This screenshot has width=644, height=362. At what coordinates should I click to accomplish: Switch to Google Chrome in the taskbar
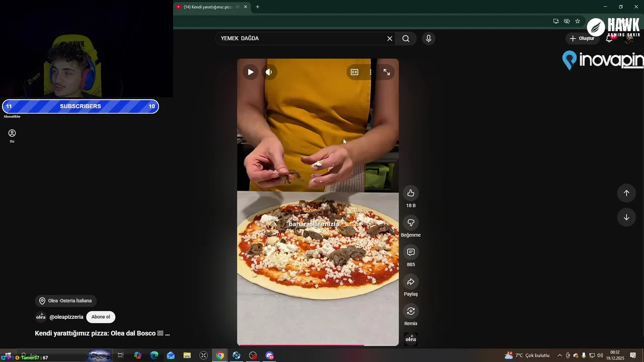click(220, 355)
